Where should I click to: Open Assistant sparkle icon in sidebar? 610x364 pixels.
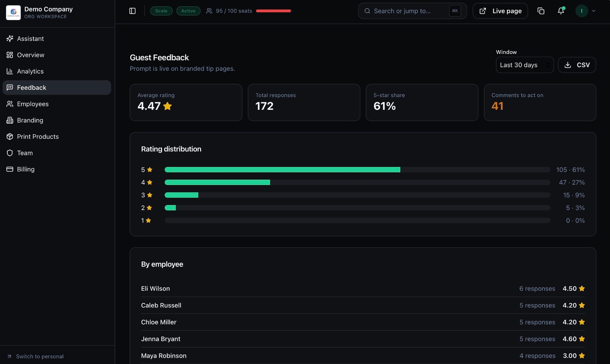pyautogui.click(x=10, y=39)
